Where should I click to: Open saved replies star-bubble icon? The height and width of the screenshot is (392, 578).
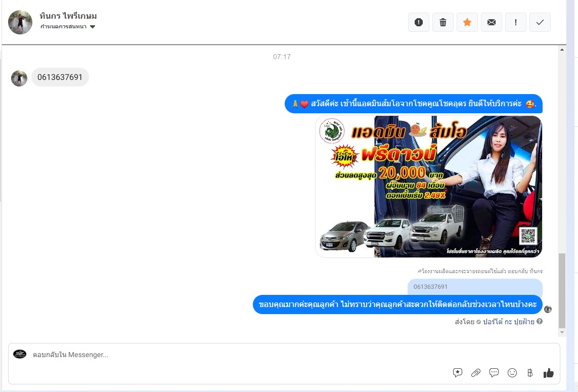point(458,373)
